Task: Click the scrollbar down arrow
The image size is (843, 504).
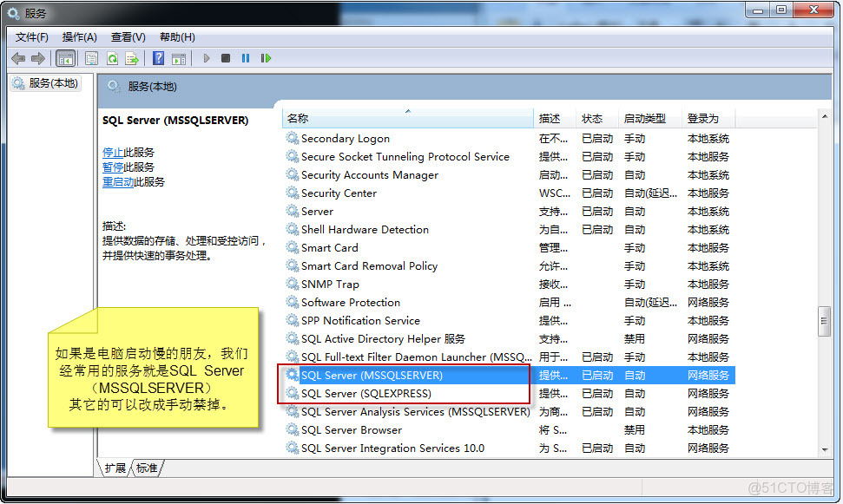Action: [x=825, y=450]
